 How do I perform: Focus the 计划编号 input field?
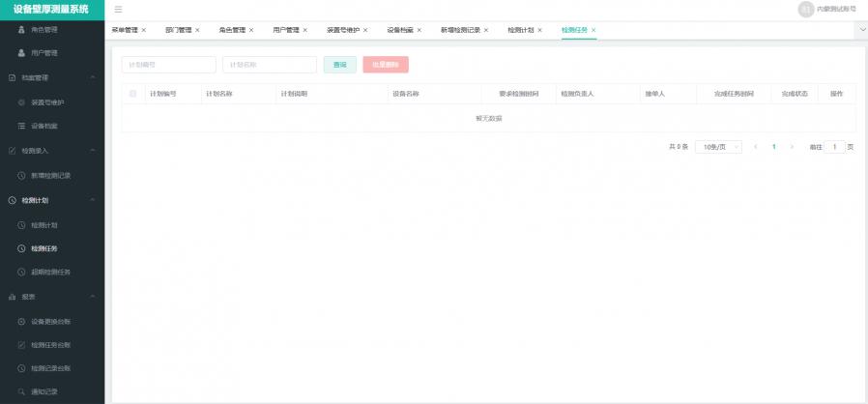click(168, 65)
